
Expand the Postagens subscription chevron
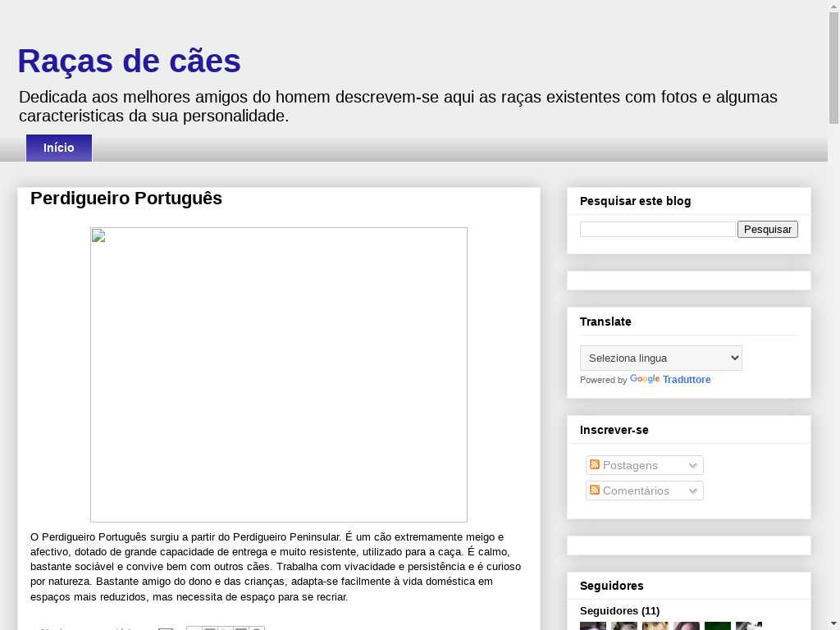point(693,466)
